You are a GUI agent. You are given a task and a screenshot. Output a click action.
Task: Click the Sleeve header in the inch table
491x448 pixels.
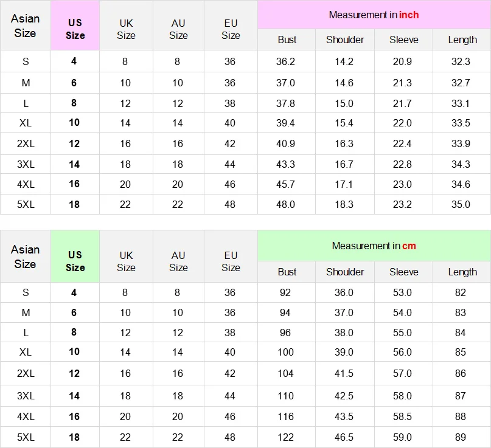pos(403,40)
